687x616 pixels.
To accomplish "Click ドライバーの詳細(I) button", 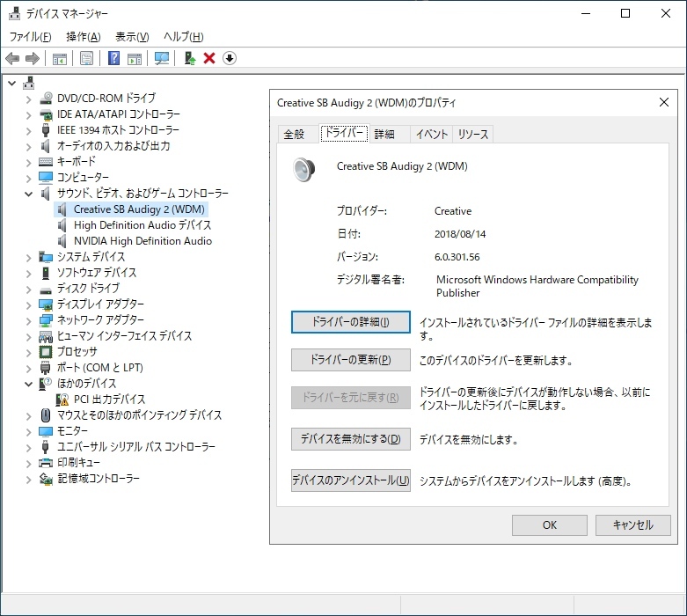I will 350,322.
